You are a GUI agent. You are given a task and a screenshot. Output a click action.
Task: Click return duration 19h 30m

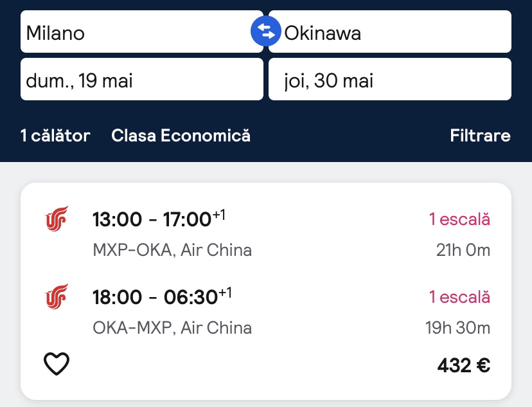[457, 328]
